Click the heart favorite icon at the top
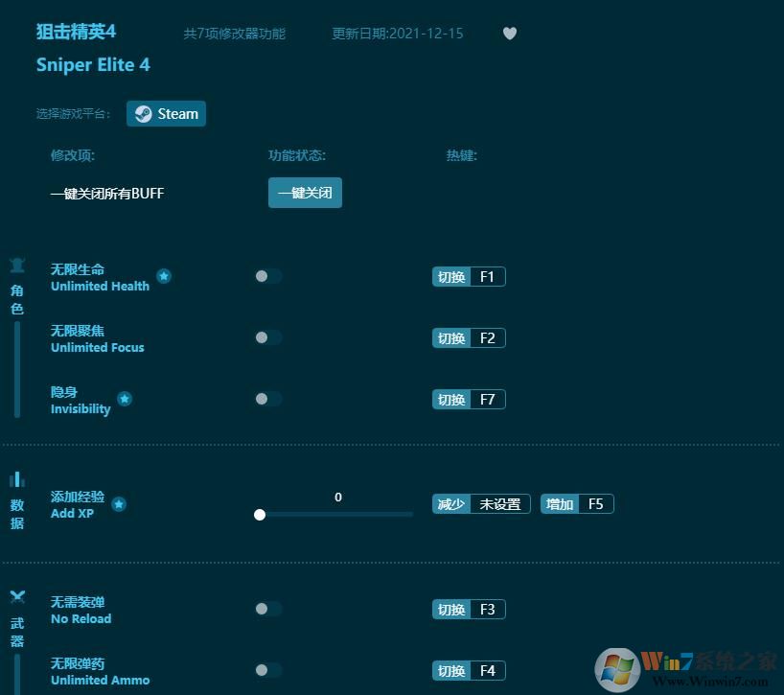The image size is (784, 695). coord(509,33)
